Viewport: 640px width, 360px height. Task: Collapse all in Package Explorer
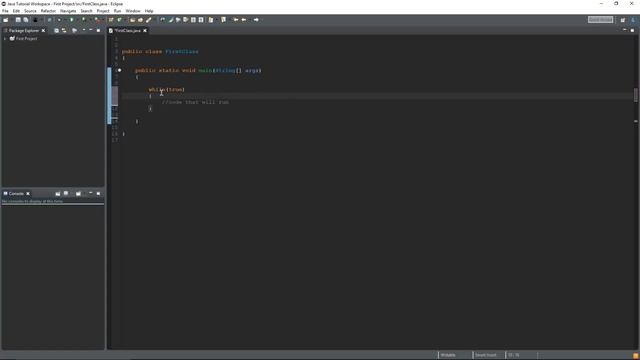tap(56, 31)
